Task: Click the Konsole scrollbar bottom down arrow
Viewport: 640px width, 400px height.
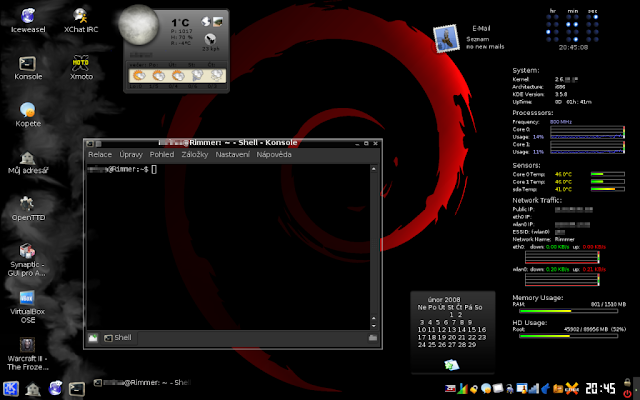Action: 374,326
